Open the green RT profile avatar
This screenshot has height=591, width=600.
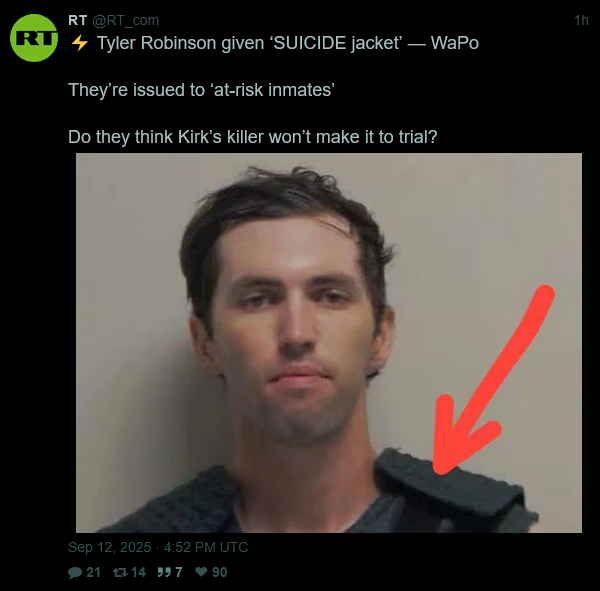(x=34, y=38)
